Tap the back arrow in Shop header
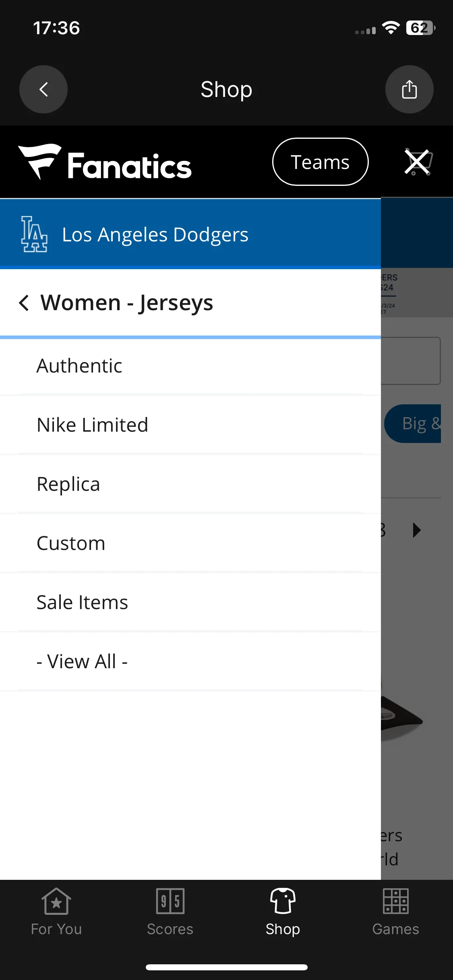This screenshot has height=980, width=453. coord(43,89)
